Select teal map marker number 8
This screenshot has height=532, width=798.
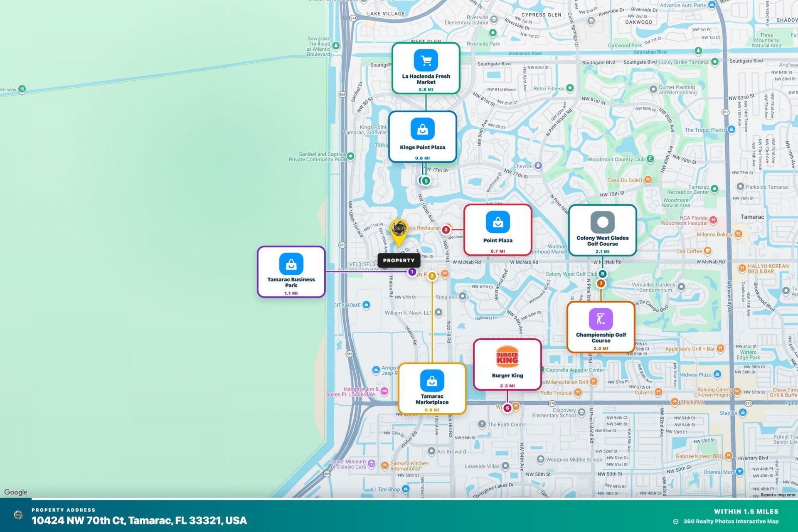pyautogui.click(x=603, y=274)
